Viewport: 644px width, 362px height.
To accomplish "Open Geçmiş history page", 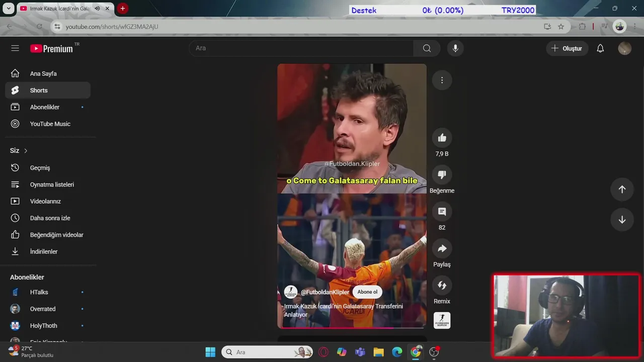I will [48, 168].
